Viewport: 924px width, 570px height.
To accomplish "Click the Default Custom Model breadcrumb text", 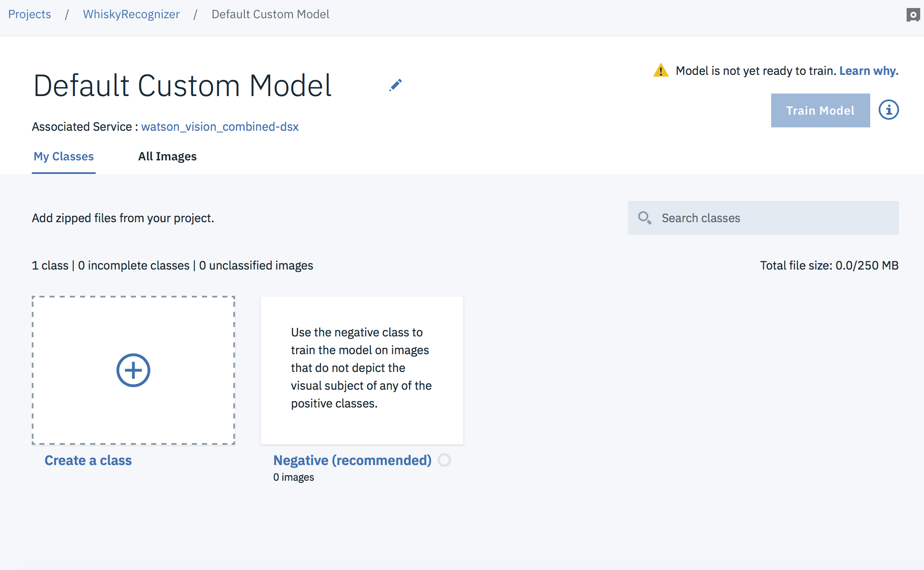I will (x=270, y=14).
